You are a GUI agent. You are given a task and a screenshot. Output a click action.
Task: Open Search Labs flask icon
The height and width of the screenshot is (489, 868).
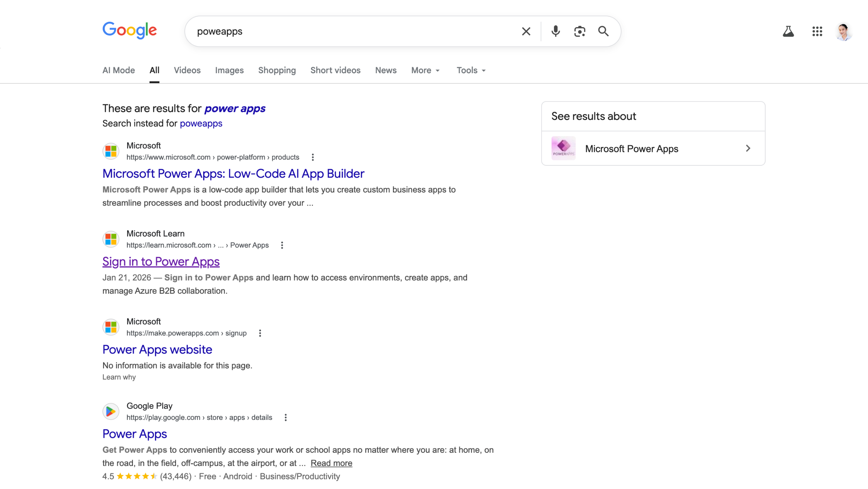click(x=788, y=32)
